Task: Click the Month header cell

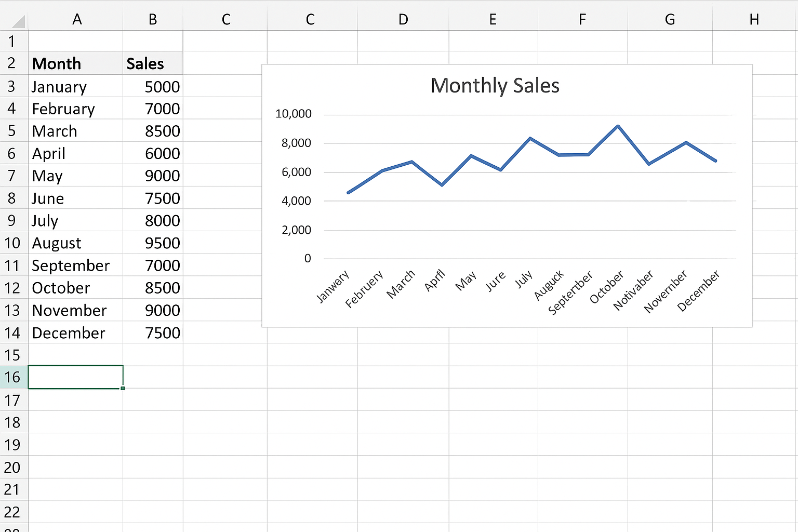Action: pos(76,63)
